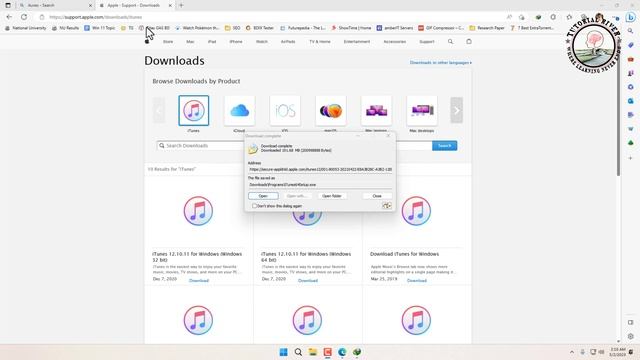Open the sidebar settings gear
This screenshot has width=640, height=360.
pos(631,337)
